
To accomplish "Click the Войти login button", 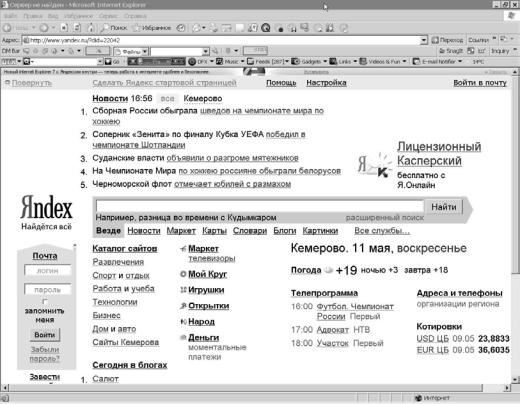I will point(45,335).
